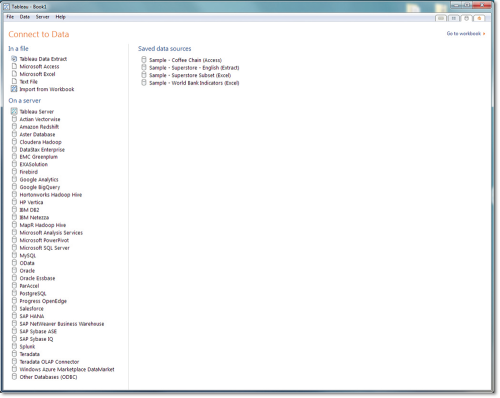Open the Data menu
This screenshot has height=398, width=500.
pyautogui.click(x=25, y=17)
